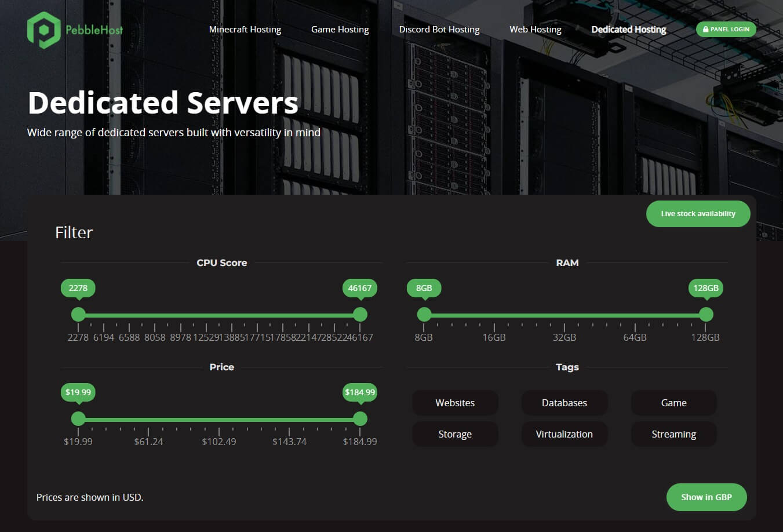Click the Price maximum slider handle
This screenshot has height=532, width=783.
coord(360,419)
